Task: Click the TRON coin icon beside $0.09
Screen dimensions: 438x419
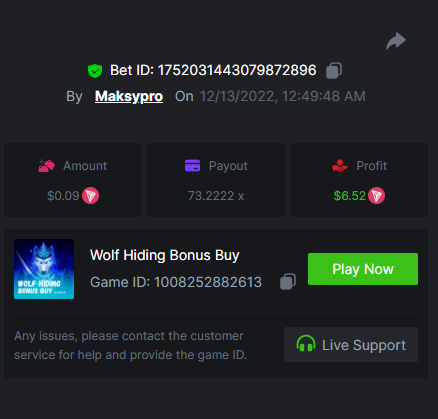Action: coord(90,196)
